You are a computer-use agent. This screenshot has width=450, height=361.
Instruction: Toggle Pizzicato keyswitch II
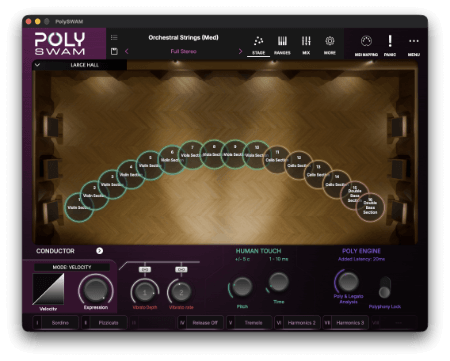(104, 323)
